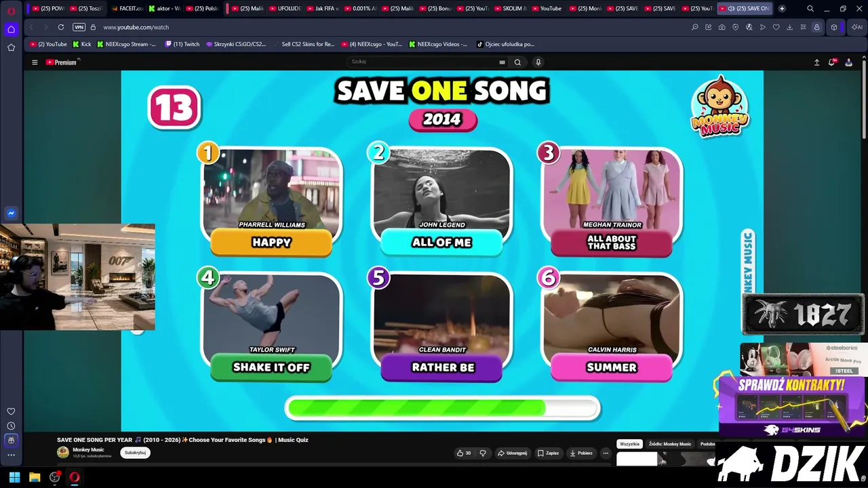This screenshot has height=488, width=868.
Task: Open Opera bookmarks star in sidebar
Action: click(x=11, y=47)
